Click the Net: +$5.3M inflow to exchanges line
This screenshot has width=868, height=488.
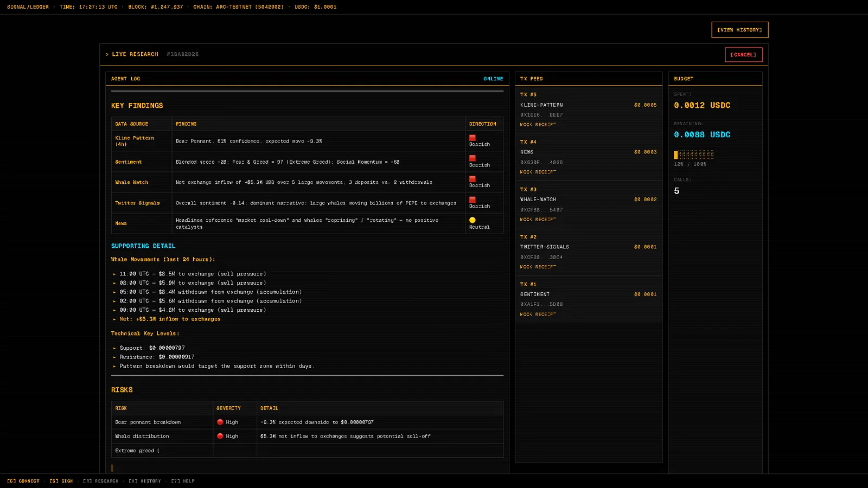(170, 319)
